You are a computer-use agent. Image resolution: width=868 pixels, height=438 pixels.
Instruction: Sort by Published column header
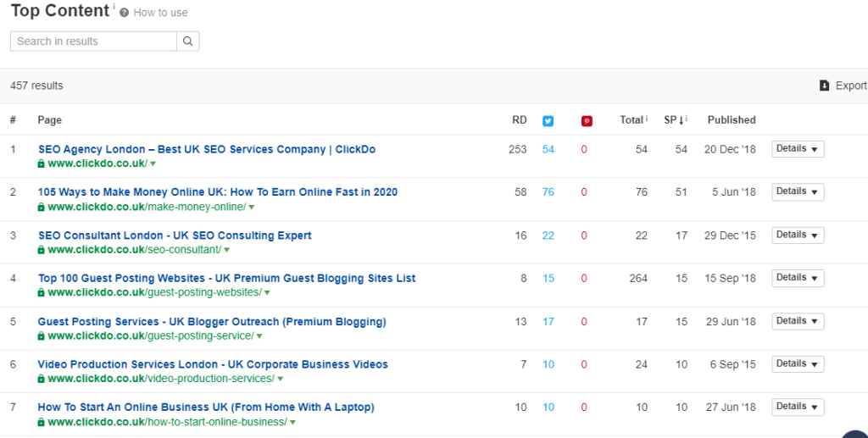(732, 120)
